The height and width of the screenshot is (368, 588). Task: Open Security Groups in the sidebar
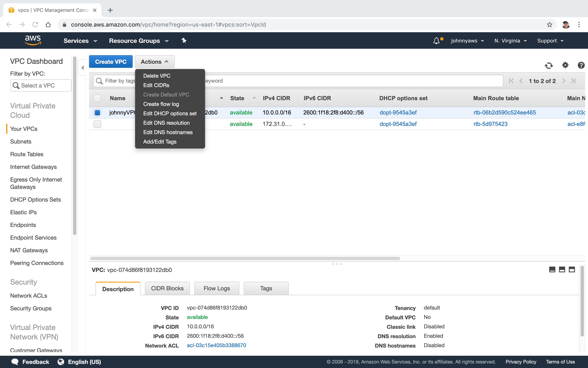[x=31, y=308]
